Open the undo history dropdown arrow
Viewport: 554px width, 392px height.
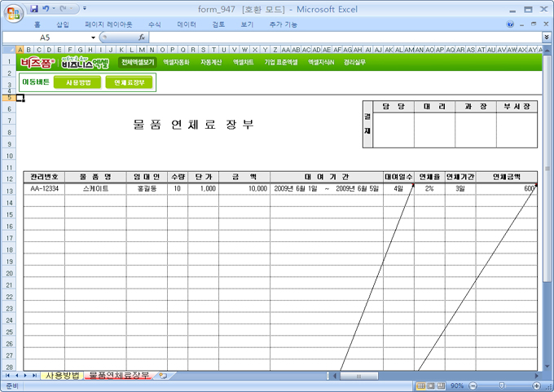(54, 8)
